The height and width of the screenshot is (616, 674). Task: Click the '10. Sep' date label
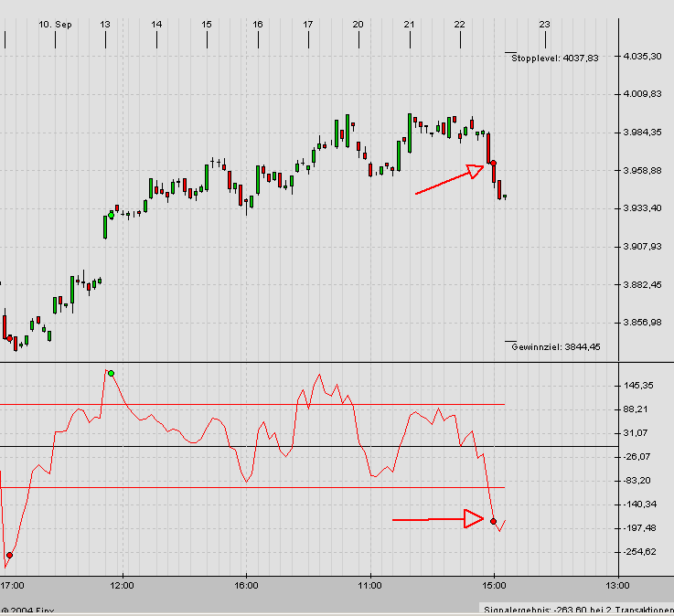click(x=55, y=25)
